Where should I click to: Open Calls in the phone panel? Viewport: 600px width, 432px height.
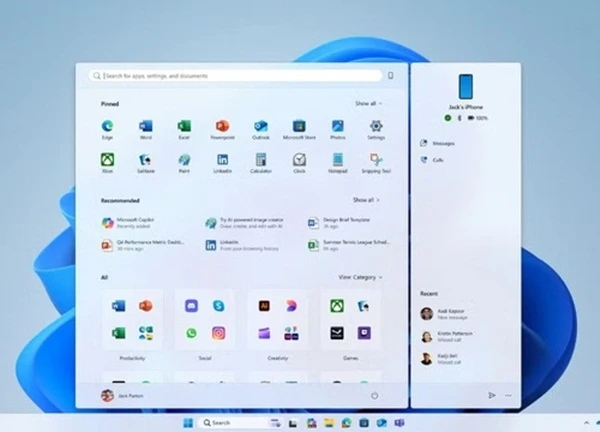pyautogui.click(x=431, y=160)
